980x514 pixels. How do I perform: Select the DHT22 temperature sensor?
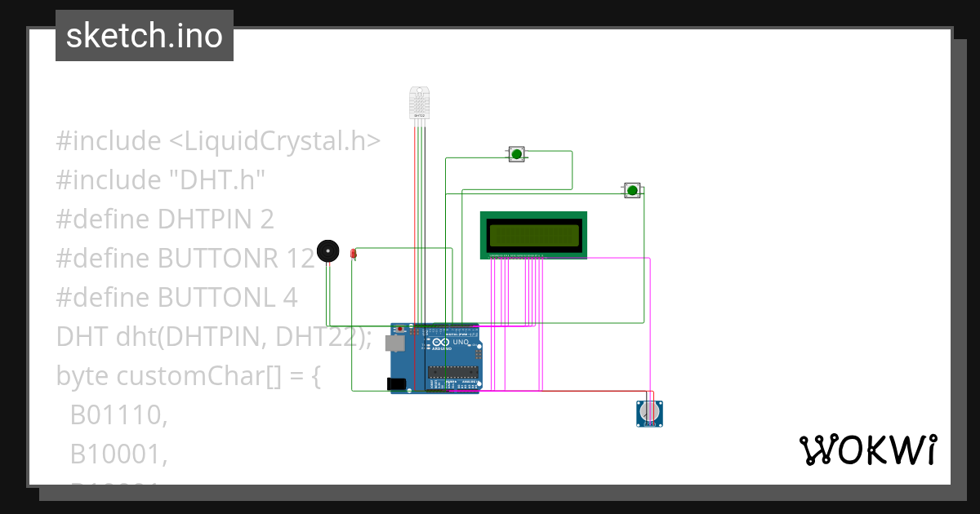point(419,104)
